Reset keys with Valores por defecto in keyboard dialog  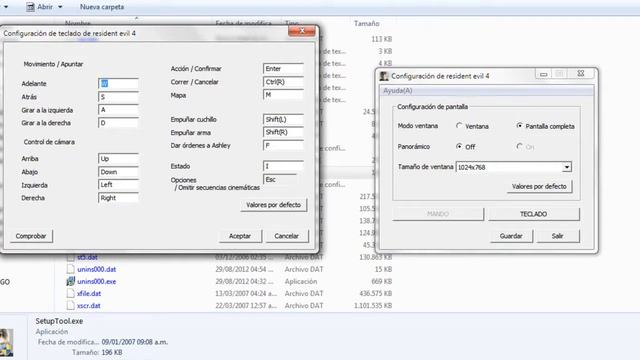273,205
